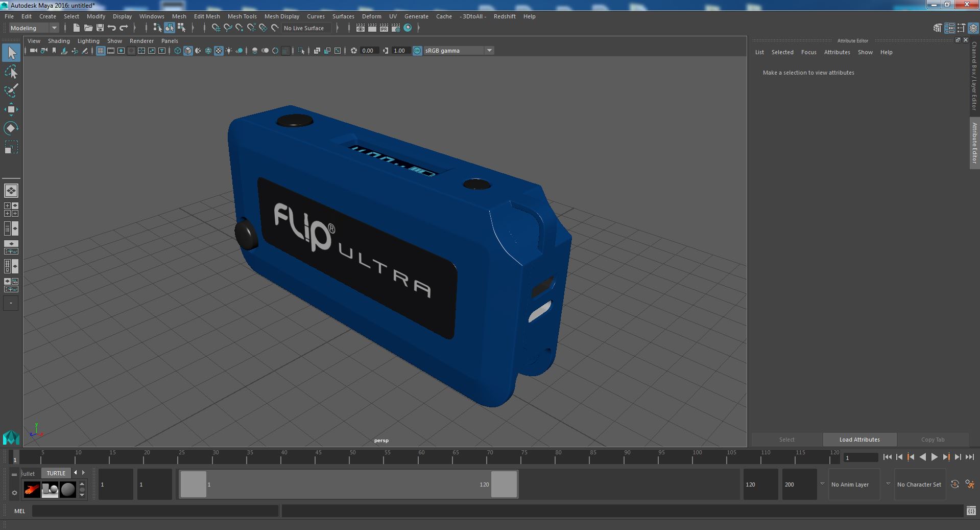
Task: Play the animation backward
Action: (922, 457)
